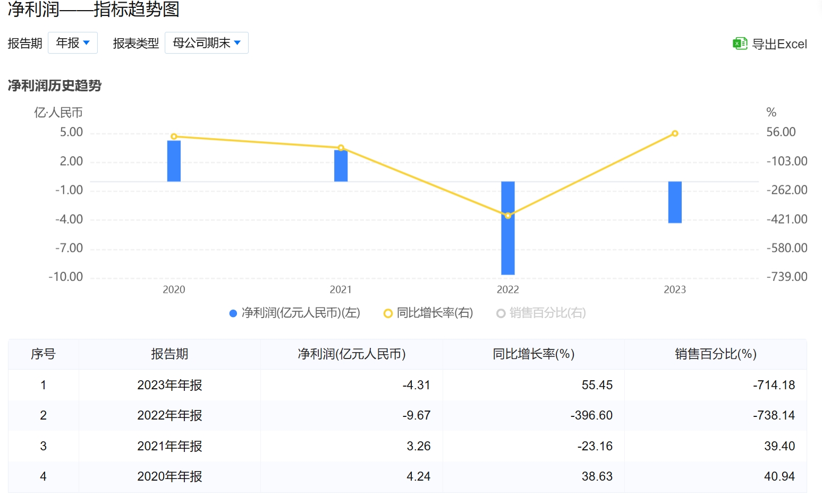Click the 2023 yellow growth rate data point

click(x=675, y=133)
